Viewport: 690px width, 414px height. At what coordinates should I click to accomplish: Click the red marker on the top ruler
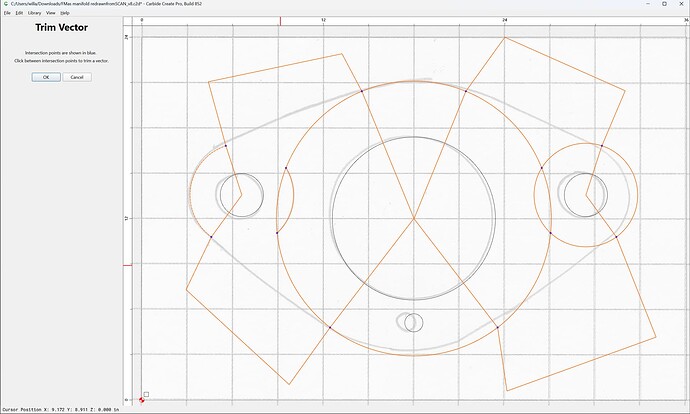click(x=281, y=21)
